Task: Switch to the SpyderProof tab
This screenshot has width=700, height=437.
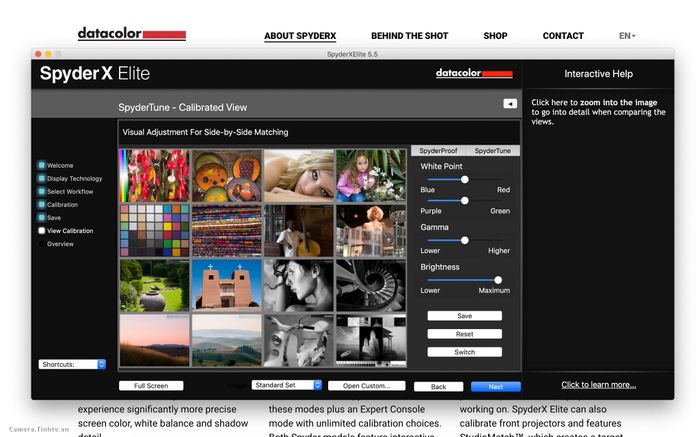Action: [438, 151]
